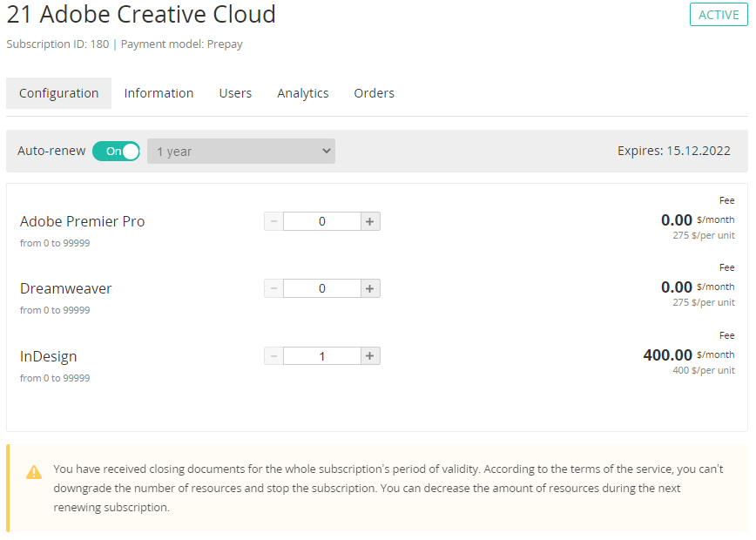
Task: Focus the Dreamweaver quantity field
Action: [322, 289]
